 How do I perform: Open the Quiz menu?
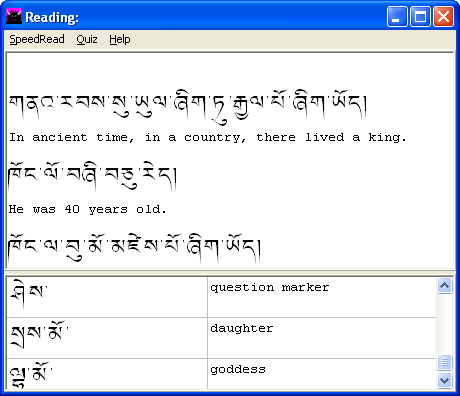click(87, 39)
